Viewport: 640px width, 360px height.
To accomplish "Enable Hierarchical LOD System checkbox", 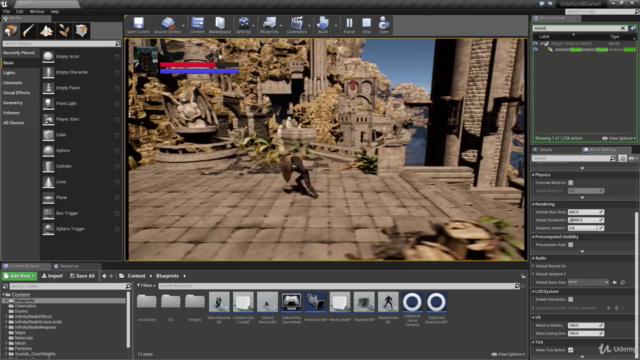I will coord(571,300).
